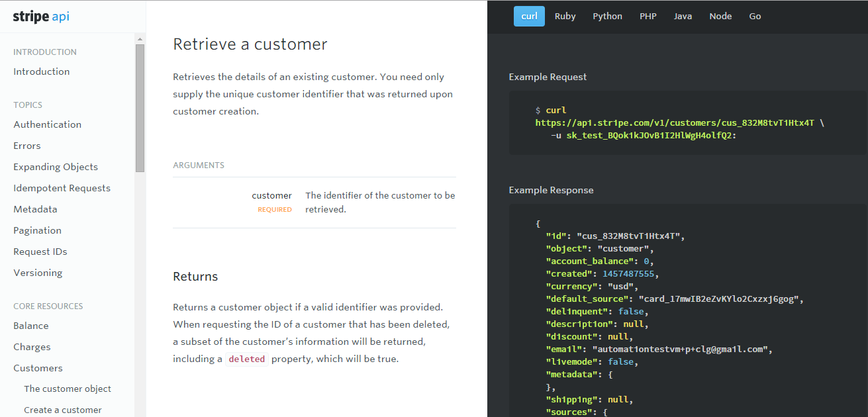
Task: Click the Stripe API logo
Action: click(41, 17)
